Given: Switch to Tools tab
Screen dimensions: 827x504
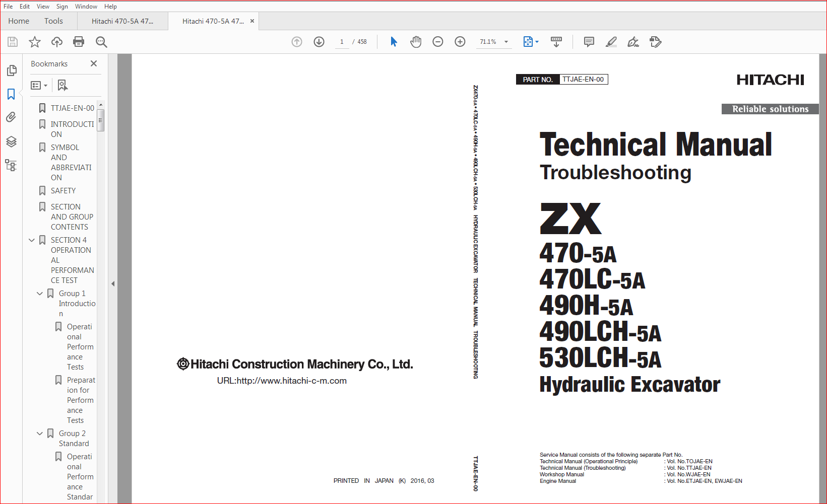Looking at the screenshot, I should (x=53, y=21).
